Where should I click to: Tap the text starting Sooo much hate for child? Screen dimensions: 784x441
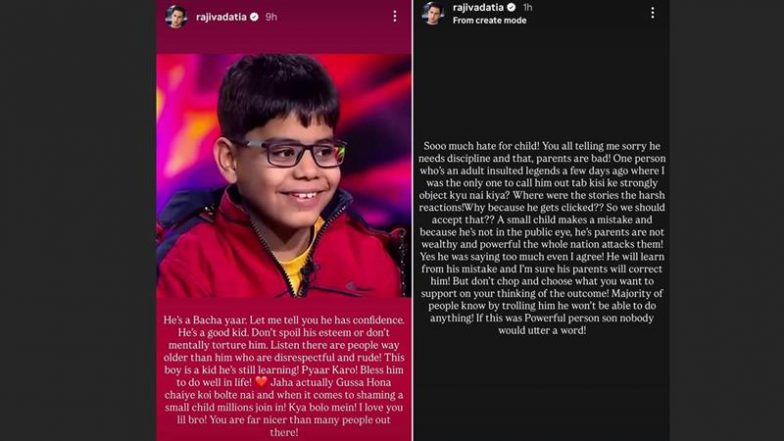tap(542, 238)
